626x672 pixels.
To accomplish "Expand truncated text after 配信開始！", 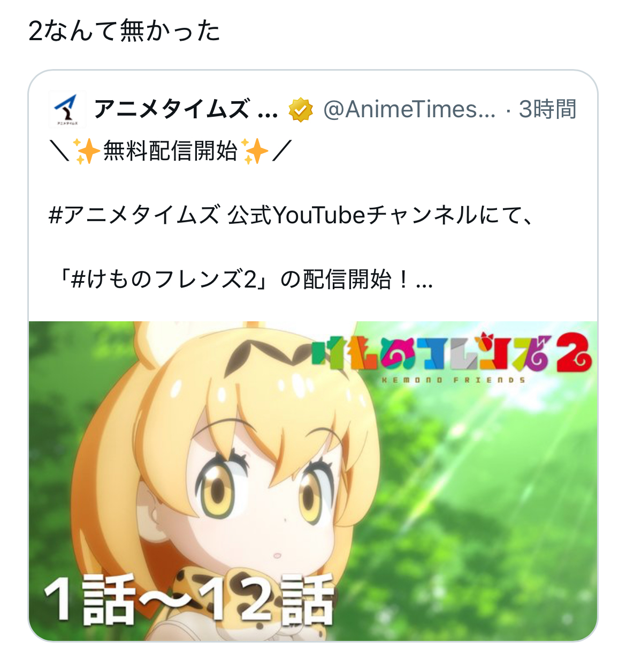I will 424,280.
